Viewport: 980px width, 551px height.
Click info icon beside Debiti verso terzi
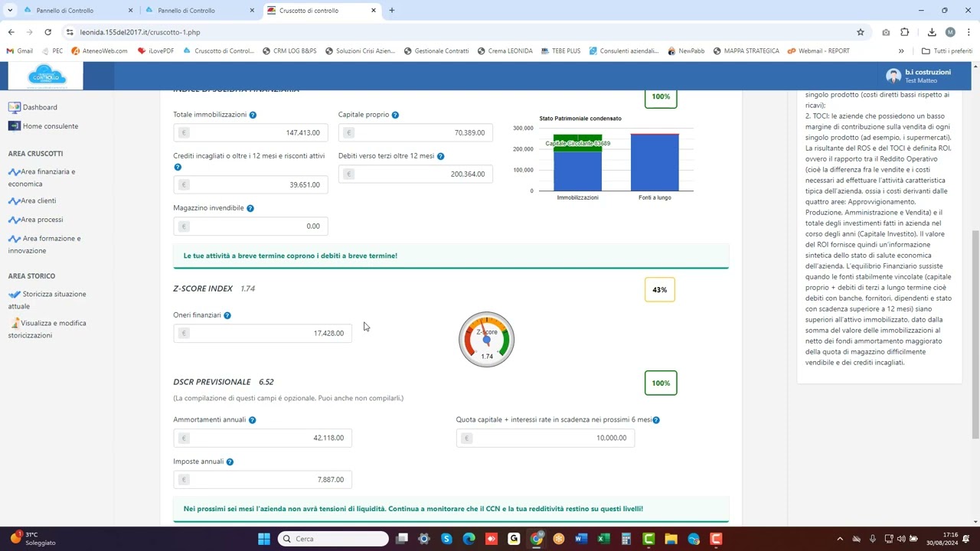pyautogui.click(x=441, y=156)
